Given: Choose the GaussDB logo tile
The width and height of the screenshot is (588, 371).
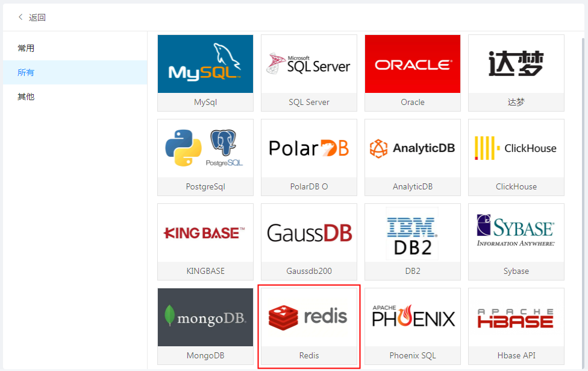Looking at the screenshot, I should (x=309, y=233).
